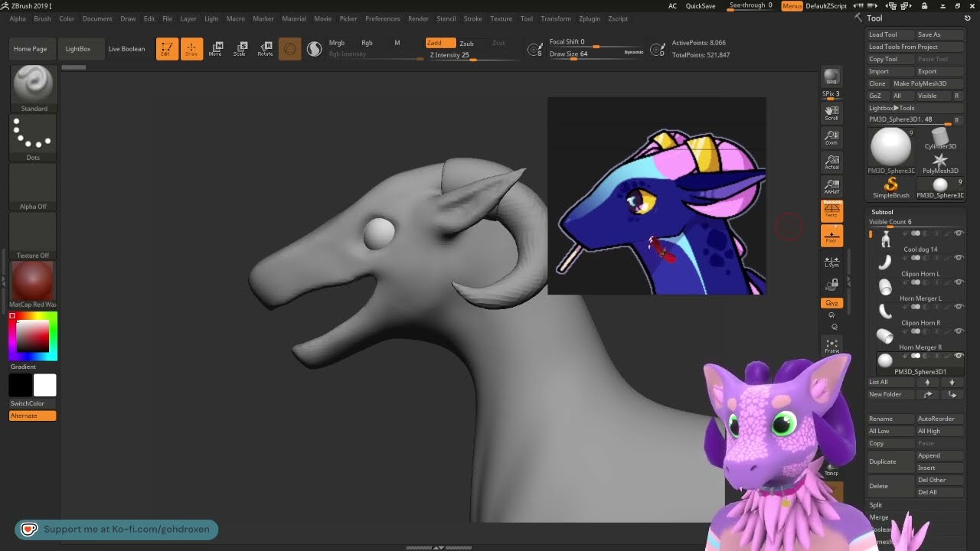This screenshot has width=980, height=551.
Task: Hide the PM3D_Sphere3D1 subtool
Action: (959, 356)
